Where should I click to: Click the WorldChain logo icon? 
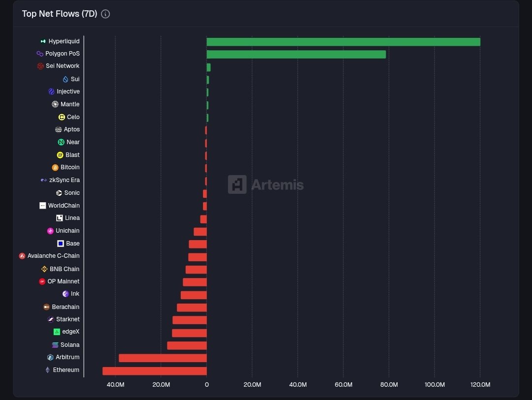(x=42, y=206)
